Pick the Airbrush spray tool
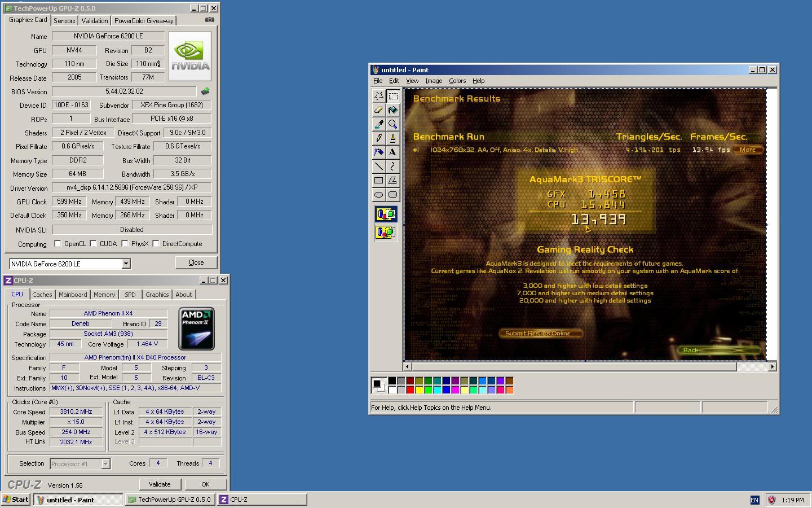 (379, 152)
